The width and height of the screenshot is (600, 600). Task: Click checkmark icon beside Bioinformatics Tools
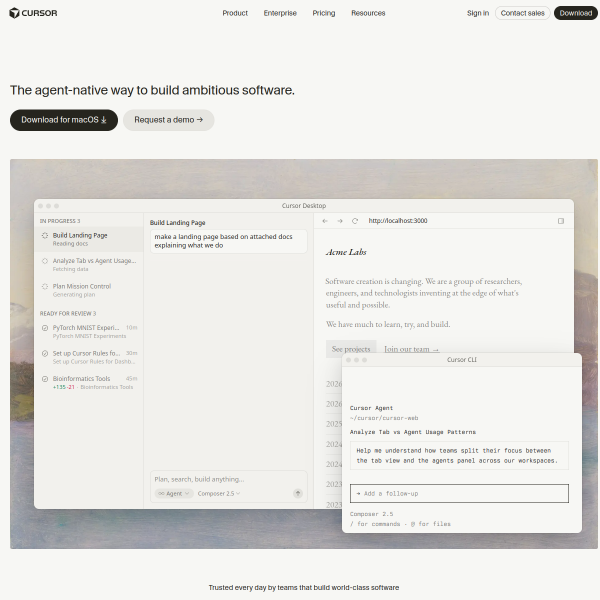pyautogui.click(x=45, y=379)
